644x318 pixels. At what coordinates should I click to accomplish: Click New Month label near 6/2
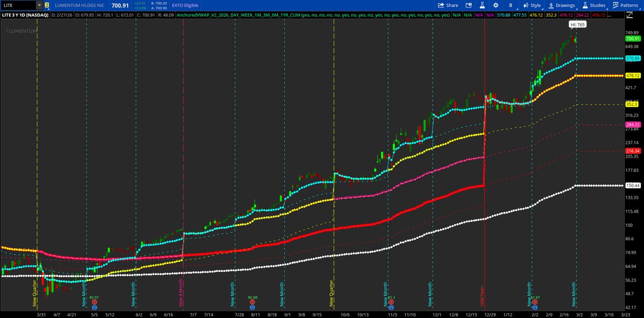pos(134,294)
